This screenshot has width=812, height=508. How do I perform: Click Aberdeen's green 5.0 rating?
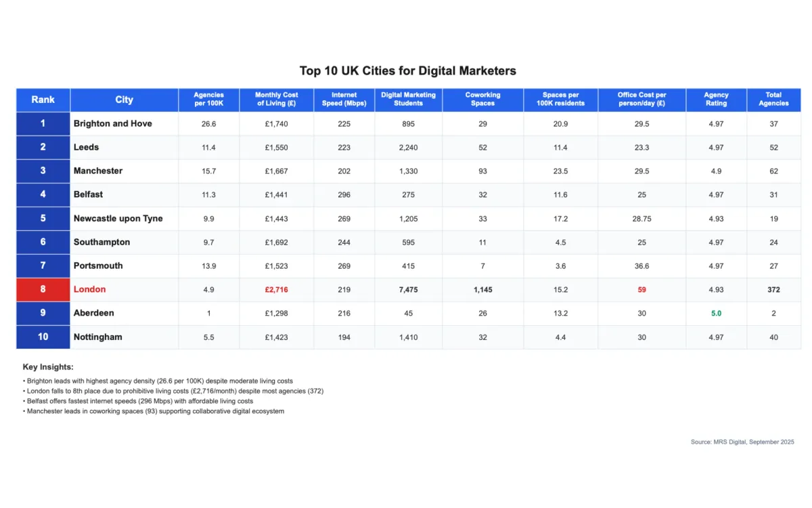click(x=716, y=313)
